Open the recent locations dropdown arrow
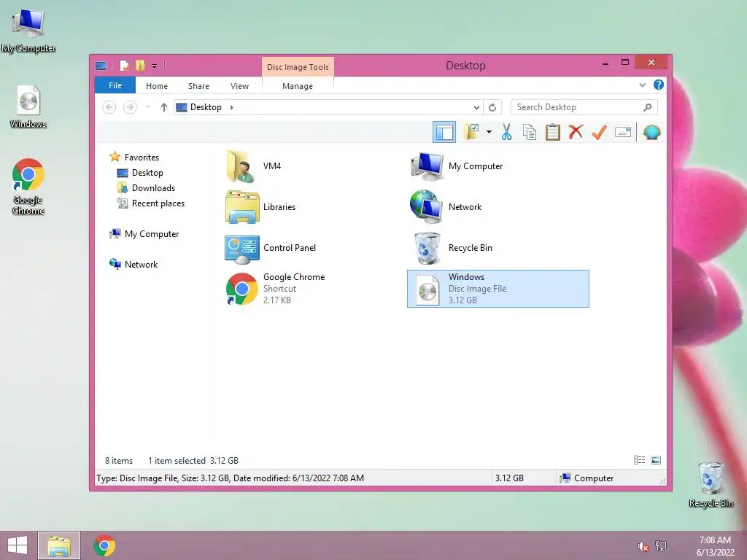The image size is (747, 560). pyautogui.click(x=147, y=107)
